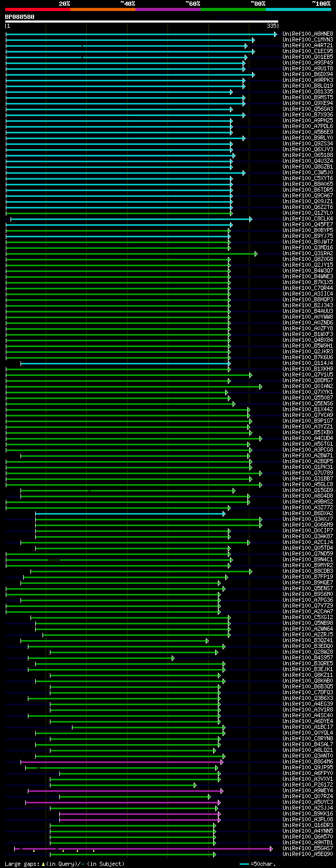Open hit UniRef100_C1MVN3
This screenshot has width=336, height=868.
pos(308,39)
